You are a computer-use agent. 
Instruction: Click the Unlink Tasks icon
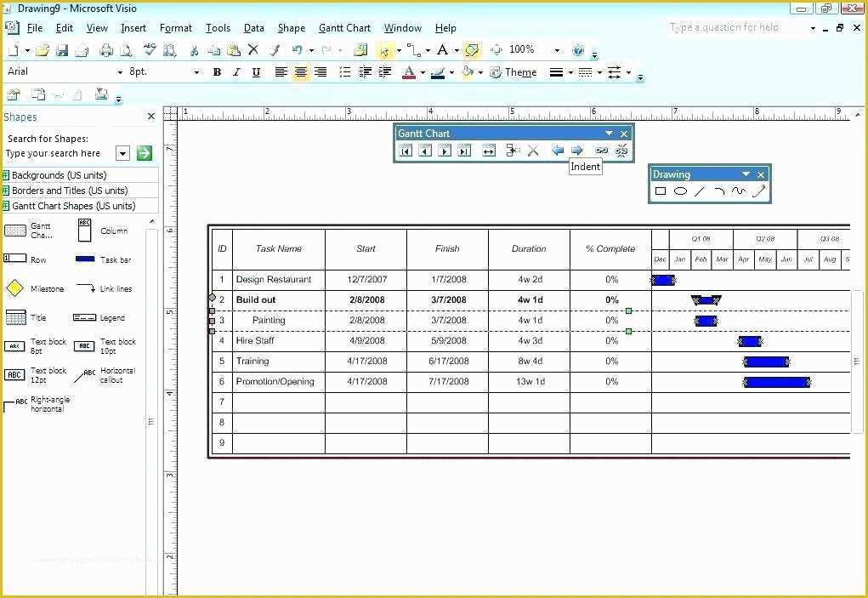(x=621, y=151)
